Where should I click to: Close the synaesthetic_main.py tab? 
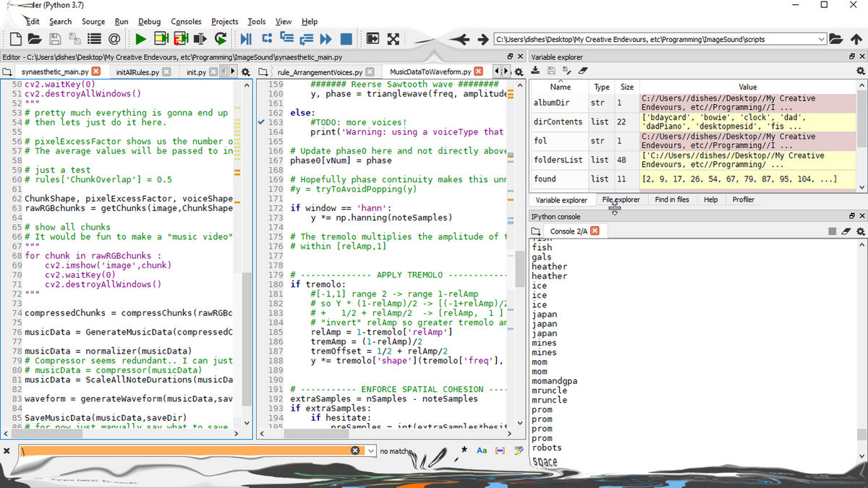tap(96, 72)
